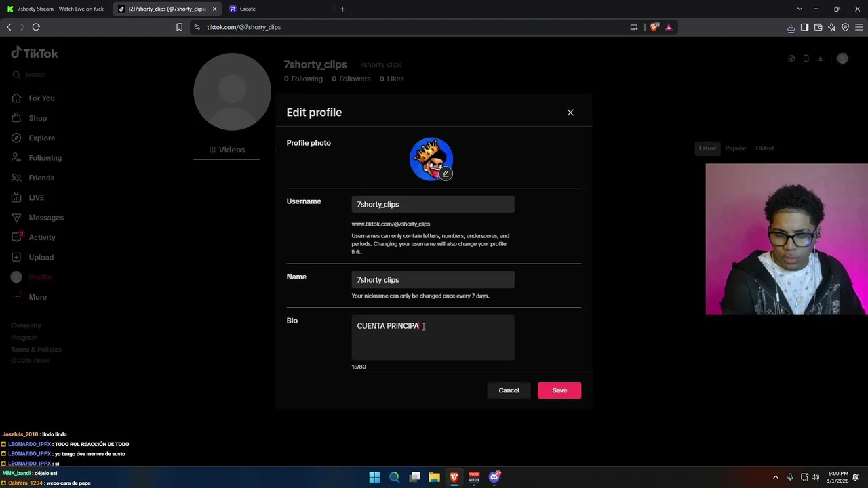Reload the current page
This screenshot has width=868, height=488.
click(x=36, y=27)
